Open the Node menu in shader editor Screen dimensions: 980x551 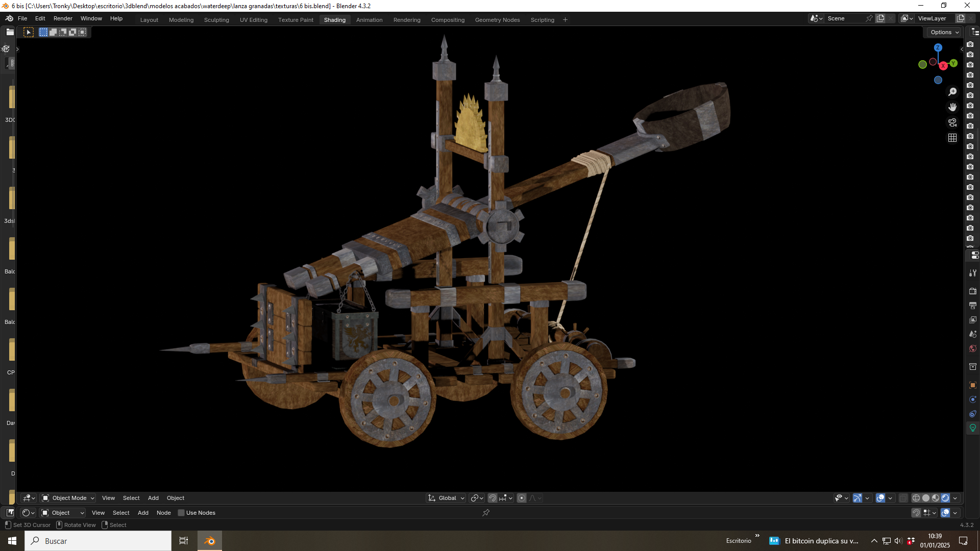pos(163,513)
